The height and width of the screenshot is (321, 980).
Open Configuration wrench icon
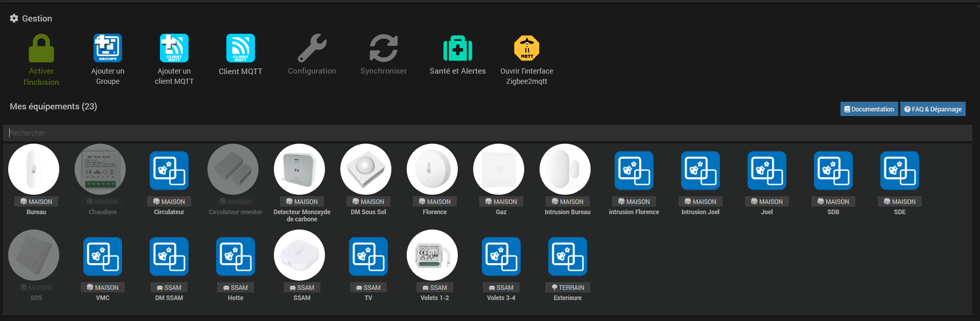coord(312,48)
